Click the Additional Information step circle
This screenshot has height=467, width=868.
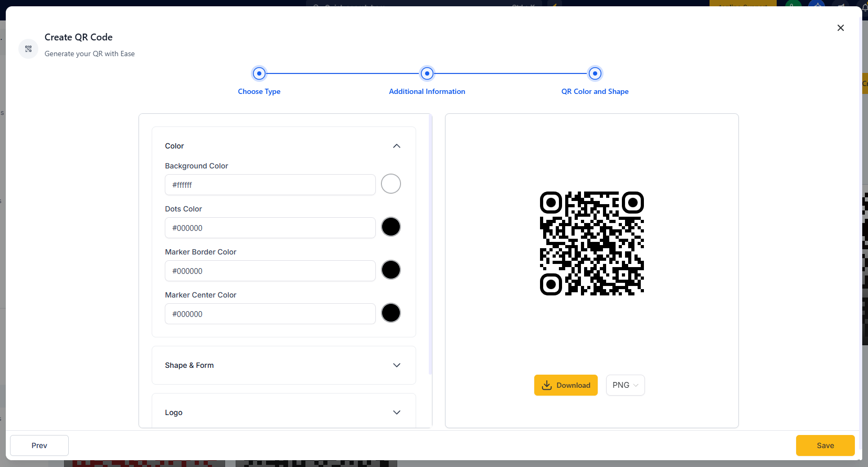(427, 73)
